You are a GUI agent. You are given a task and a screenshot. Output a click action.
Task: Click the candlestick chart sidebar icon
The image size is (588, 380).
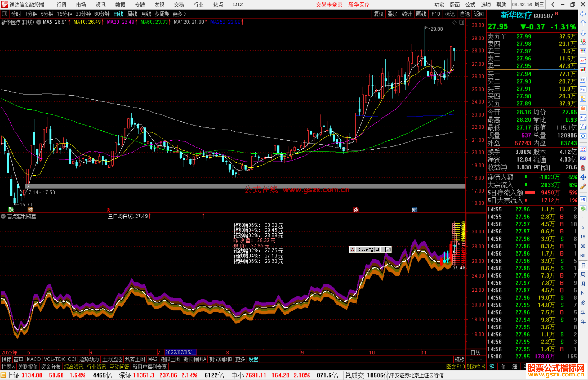tap(583, 70)
